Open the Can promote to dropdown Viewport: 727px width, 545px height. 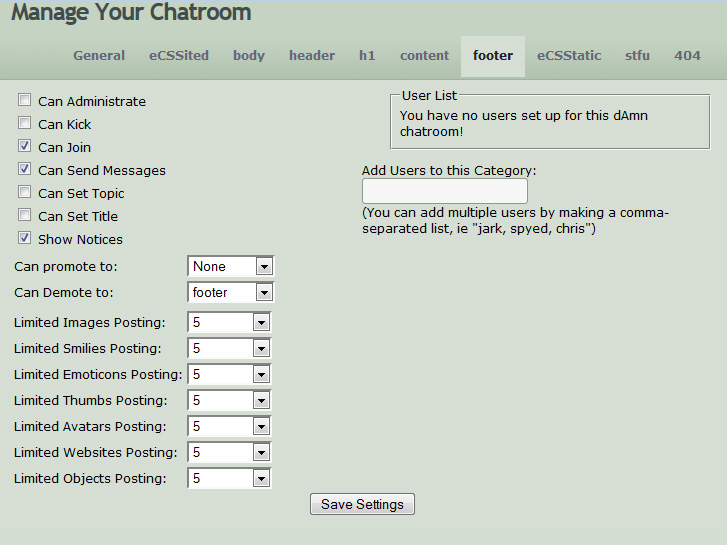tap(231, 266)
